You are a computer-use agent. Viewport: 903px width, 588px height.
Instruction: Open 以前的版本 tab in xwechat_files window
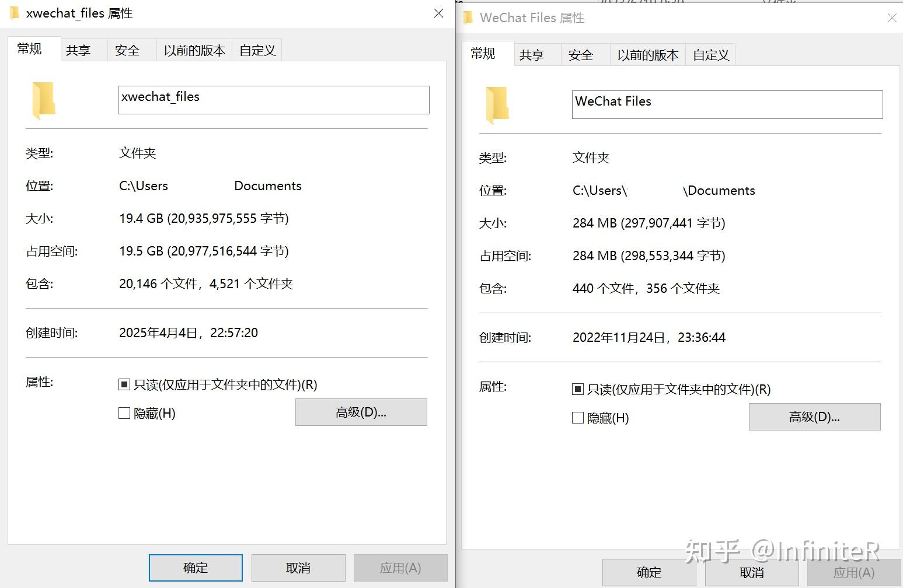coord(194,50)
